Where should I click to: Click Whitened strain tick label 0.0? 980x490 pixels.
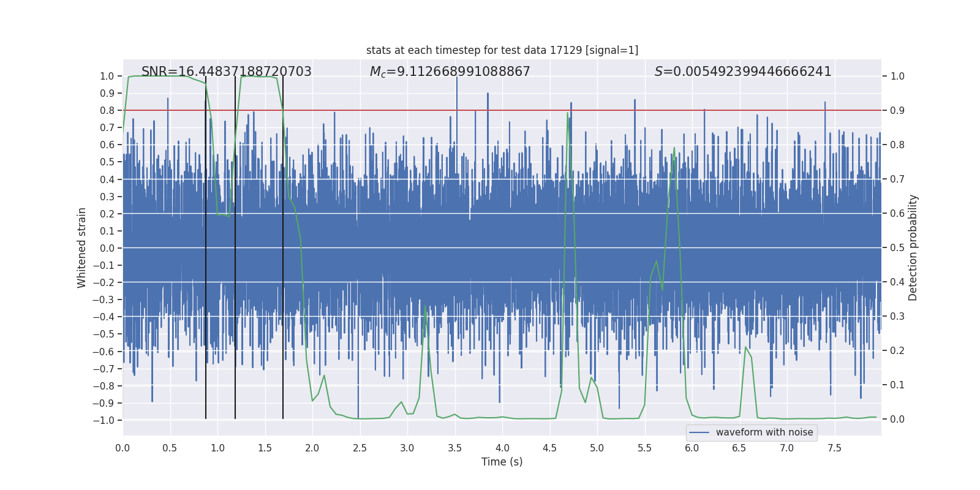point(107,248)
